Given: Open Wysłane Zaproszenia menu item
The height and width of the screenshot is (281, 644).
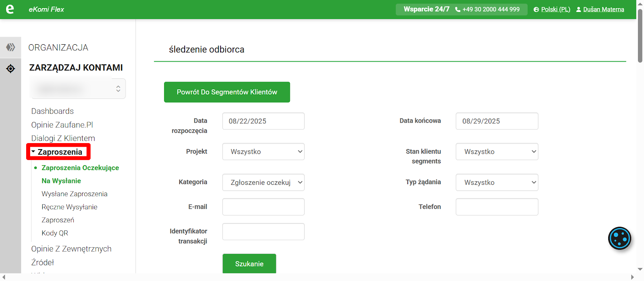Looking at the screenshot, I should pos(74,194).
